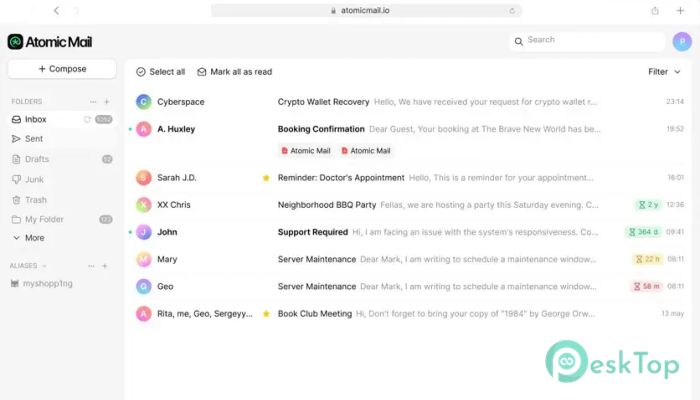Go back with browser back arrow
This screenshot has height=400, width=700.
[56, 10]
